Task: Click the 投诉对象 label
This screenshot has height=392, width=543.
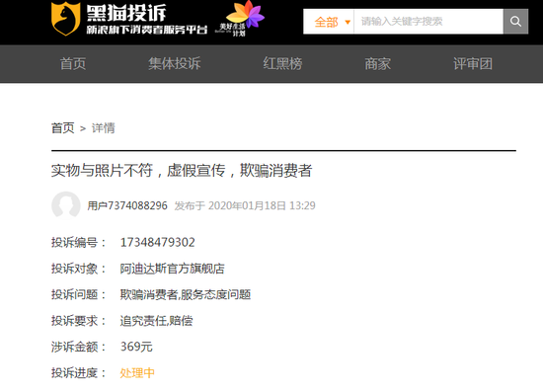Action: pyautogui.click(x=79, y=269)
